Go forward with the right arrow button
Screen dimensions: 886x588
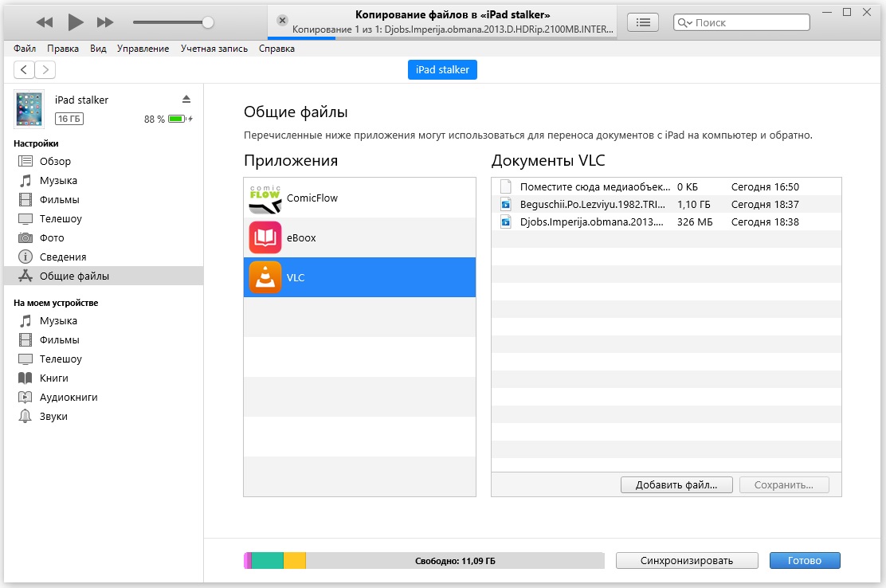pyautogui.click(x=45, y=70)
